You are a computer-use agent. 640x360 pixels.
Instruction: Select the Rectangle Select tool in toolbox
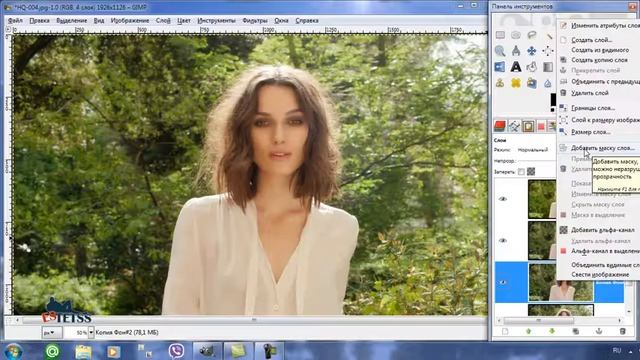click(500, 36)
